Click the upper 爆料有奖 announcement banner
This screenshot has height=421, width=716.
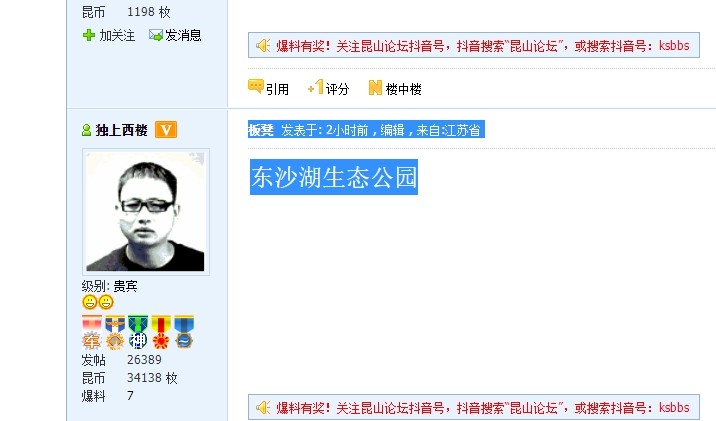(474, 45)
